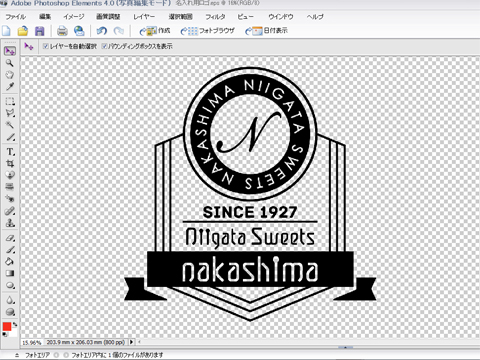The height and width of the screenshot is (360, 480).
Task: Click the Save floppy disk icon
Action: click(40, 31)
